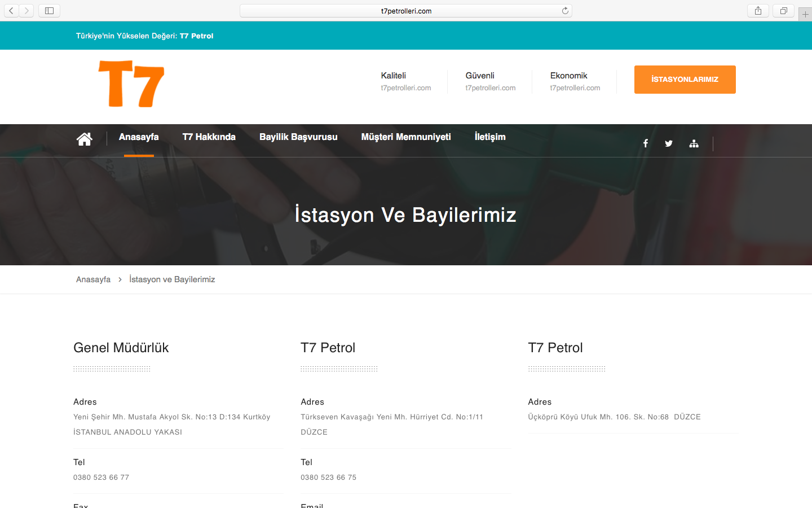This screenshot has width=812, height=508.
Task: Show all tabs overview icon
Action: point(783,11)
